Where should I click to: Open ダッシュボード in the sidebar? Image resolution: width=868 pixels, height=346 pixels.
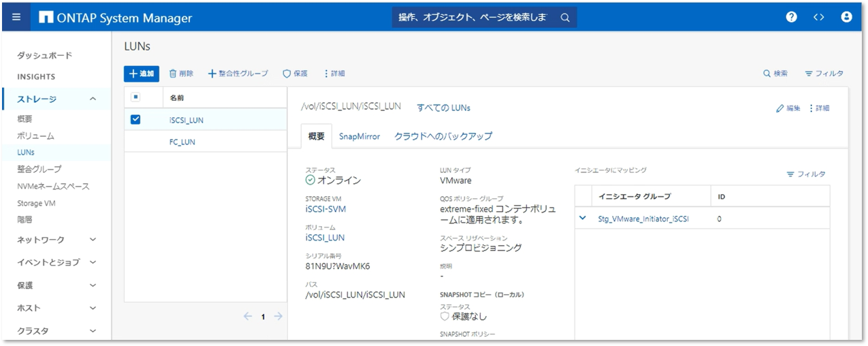pyautogui.click(x=44, y=56)
